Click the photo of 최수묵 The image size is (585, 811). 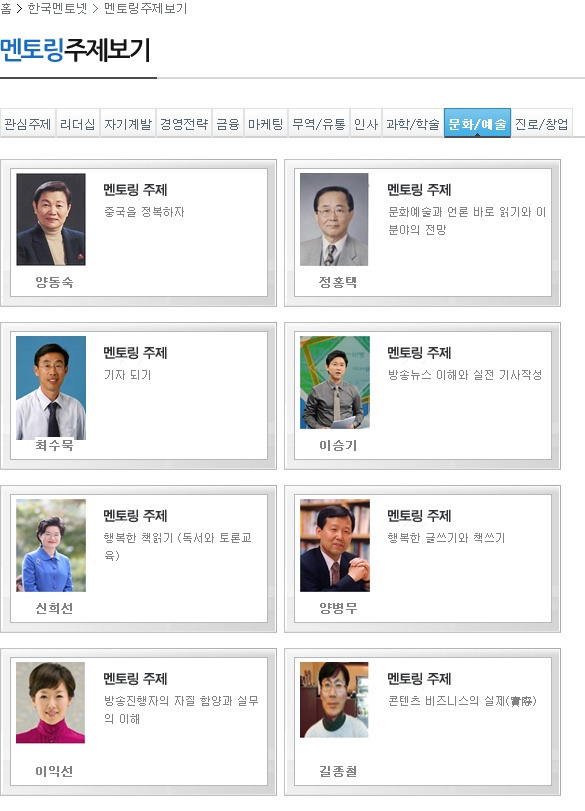coord(51,388)
